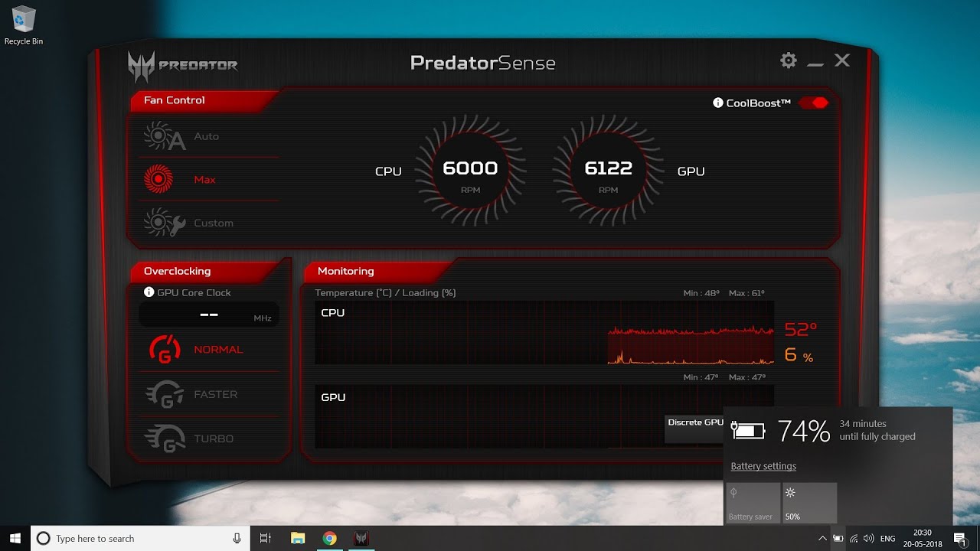Open the Action Center notifications icon

point(960,539)
